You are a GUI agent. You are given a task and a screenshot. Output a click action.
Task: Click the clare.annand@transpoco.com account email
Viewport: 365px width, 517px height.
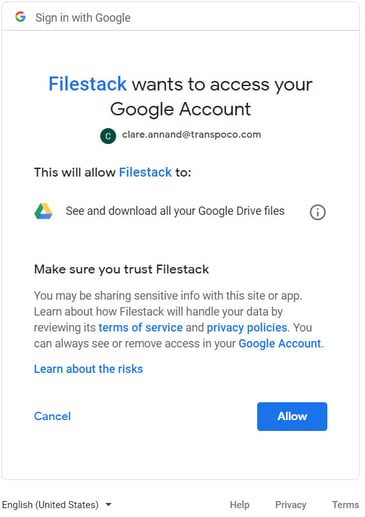[x=191, y=135]
